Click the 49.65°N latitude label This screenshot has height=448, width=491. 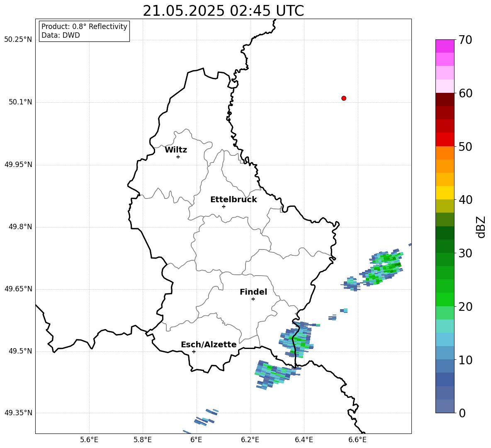[18, 289]
